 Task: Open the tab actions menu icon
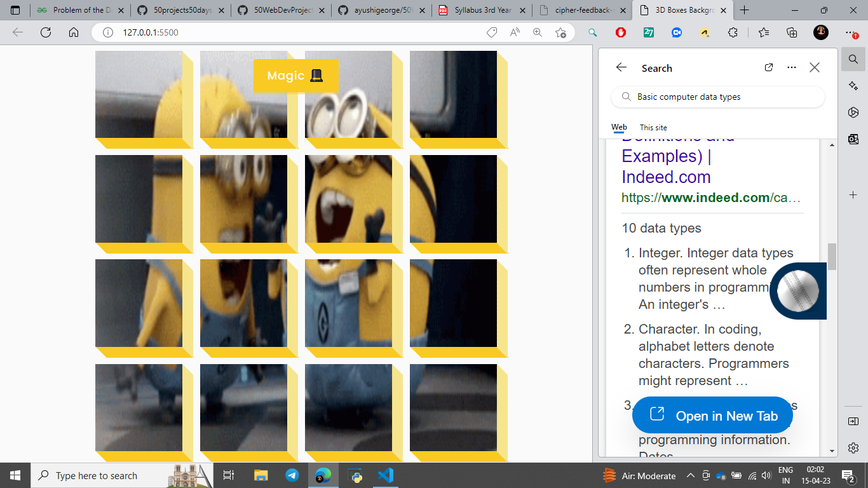(x=15, y=10)
